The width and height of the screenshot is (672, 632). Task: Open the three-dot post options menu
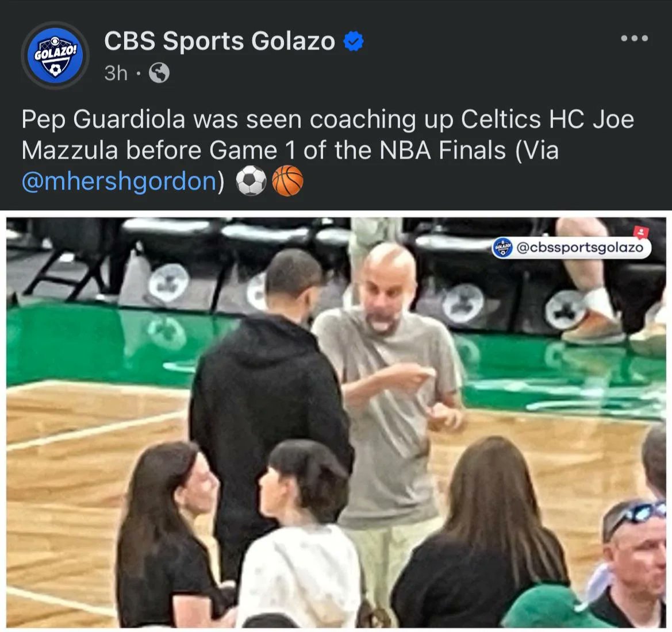pos(634,38)
